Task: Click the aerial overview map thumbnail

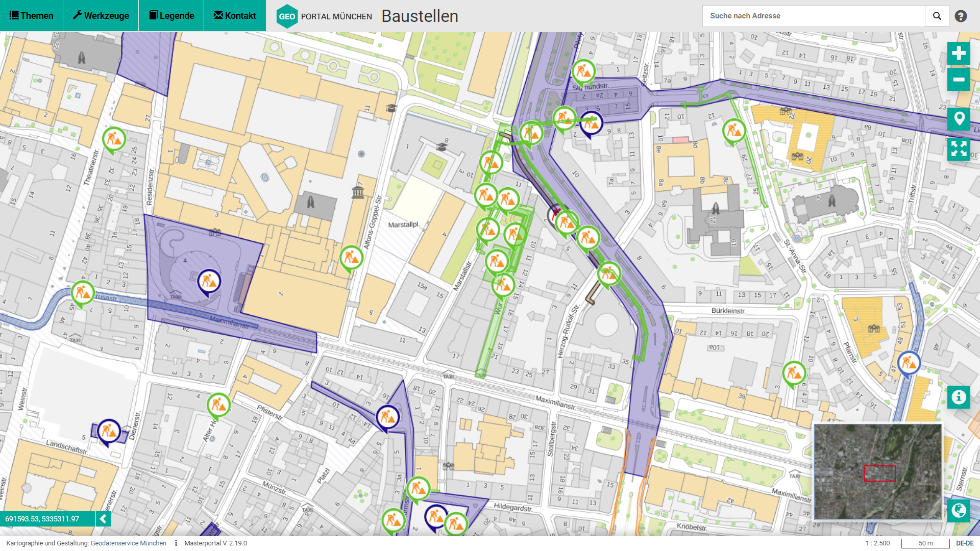Action: click(878, 471)
